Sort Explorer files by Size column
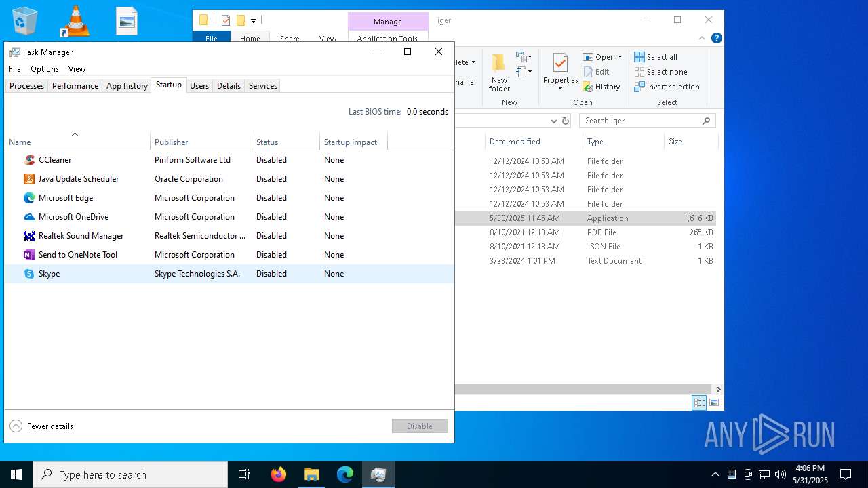Image resolution: width=868 pixels, height=488 pixels. tap(690, 142)
